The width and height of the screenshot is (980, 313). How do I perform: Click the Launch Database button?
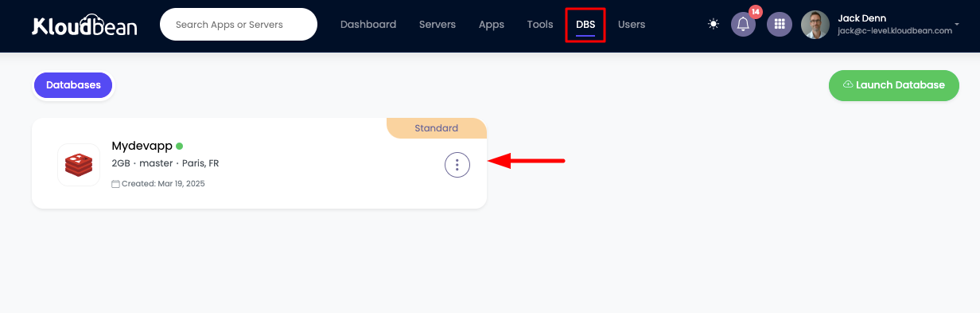[x=894, y=85]
